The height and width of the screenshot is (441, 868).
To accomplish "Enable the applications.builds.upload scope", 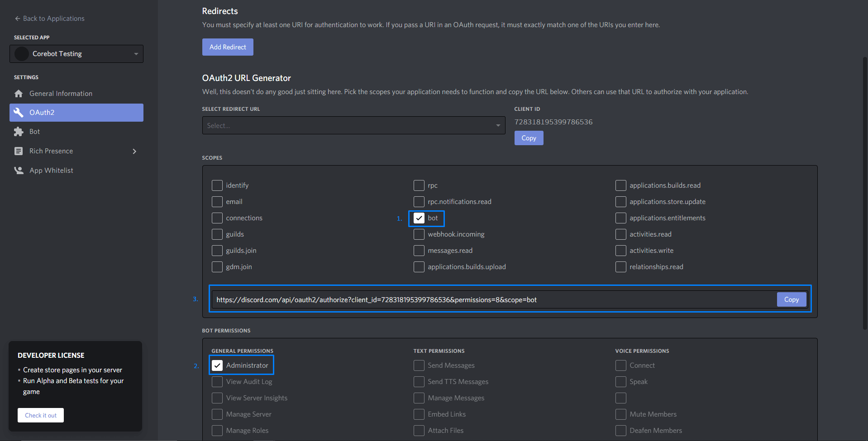I will click(419, 267).
